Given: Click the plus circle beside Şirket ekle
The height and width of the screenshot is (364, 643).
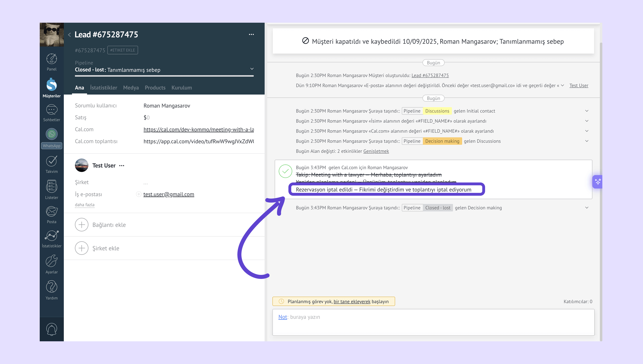Looking at the screenshot, I should [x=82, y=248].
